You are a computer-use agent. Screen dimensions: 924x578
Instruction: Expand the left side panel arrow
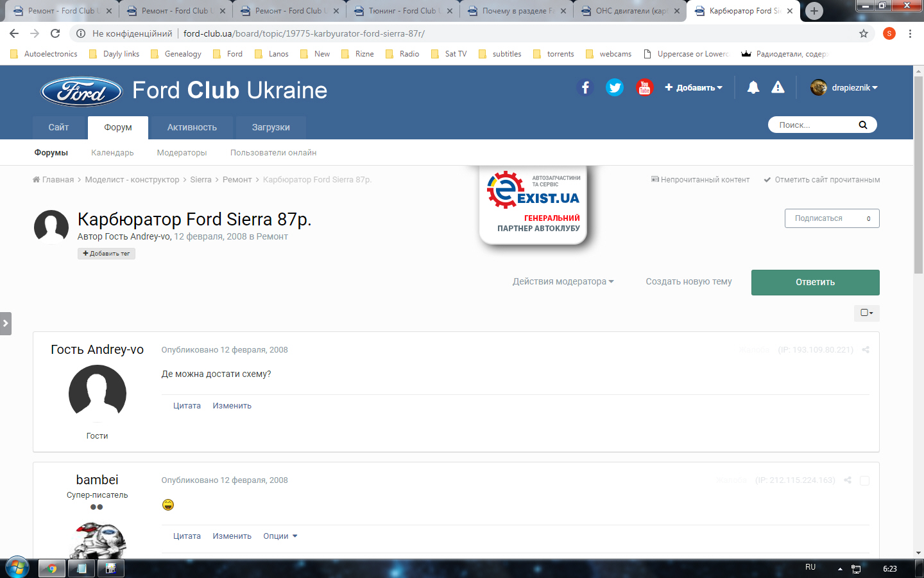click(x=6, y=323)
